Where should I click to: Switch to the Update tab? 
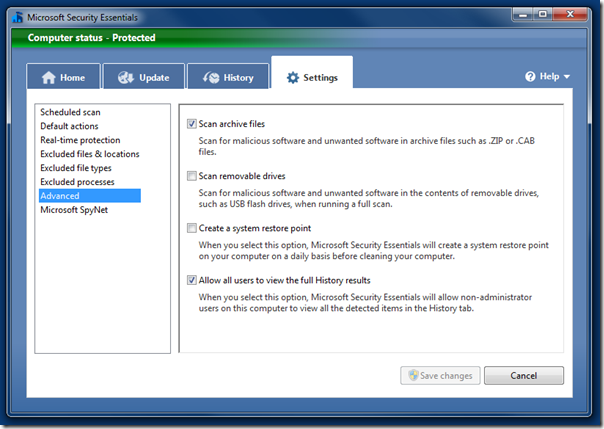pos(144,76)
